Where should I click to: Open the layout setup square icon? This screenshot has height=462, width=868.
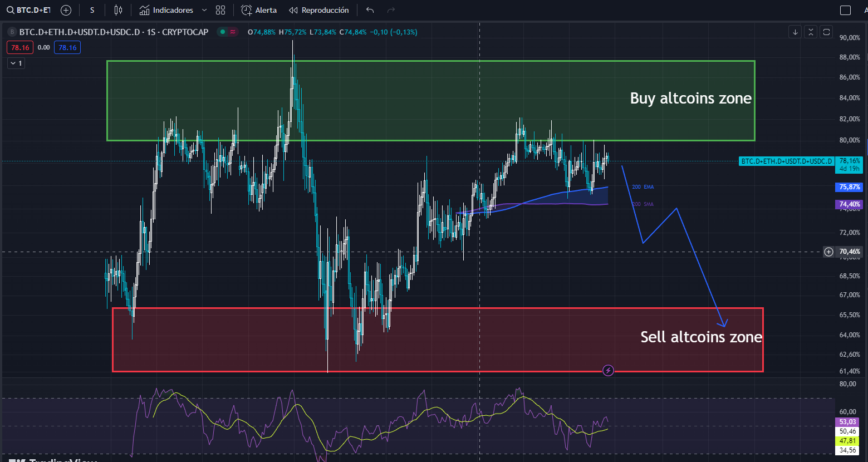(x=845, y=10)
